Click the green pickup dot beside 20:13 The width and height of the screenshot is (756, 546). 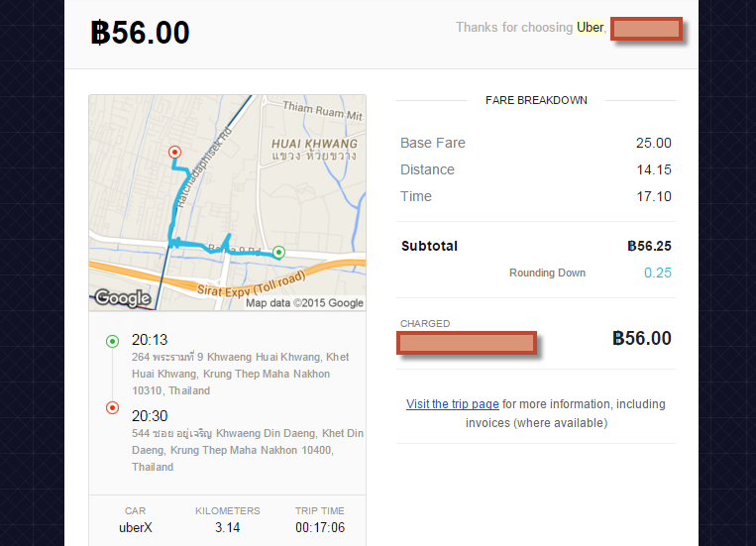point(112,342)
